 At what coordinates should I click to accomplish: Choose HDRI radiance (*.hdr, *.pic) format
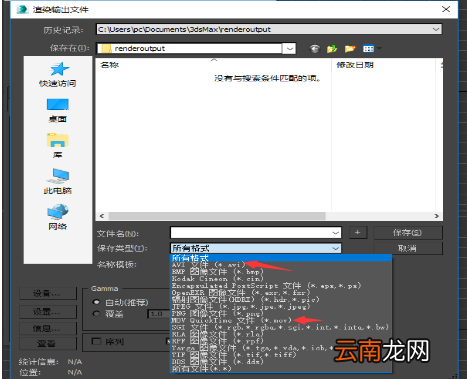point(281,299)
